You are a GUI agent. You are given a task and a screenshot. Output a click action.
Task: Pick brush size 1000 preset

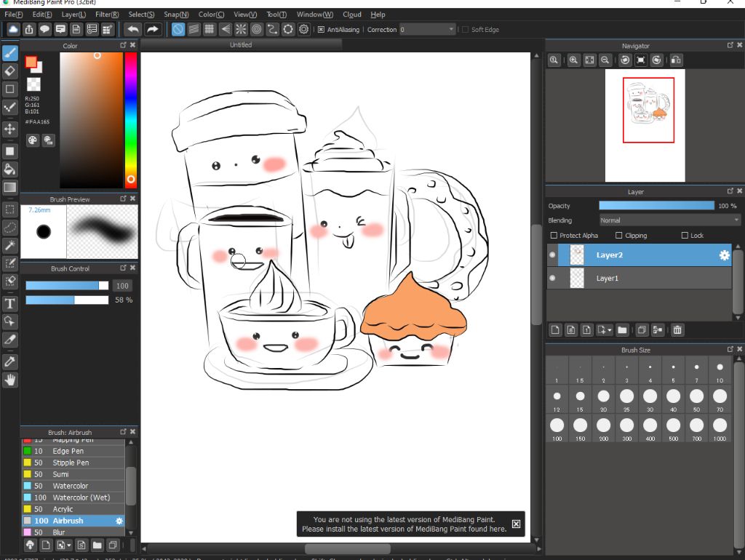pyautogui.click(x=720, y=428)
